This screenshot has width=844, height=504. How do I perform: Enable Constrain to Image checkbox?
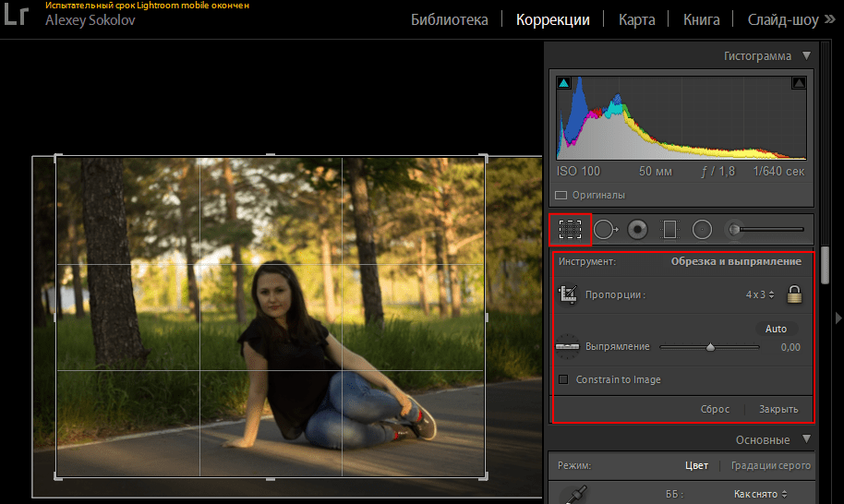pos(562,379)
